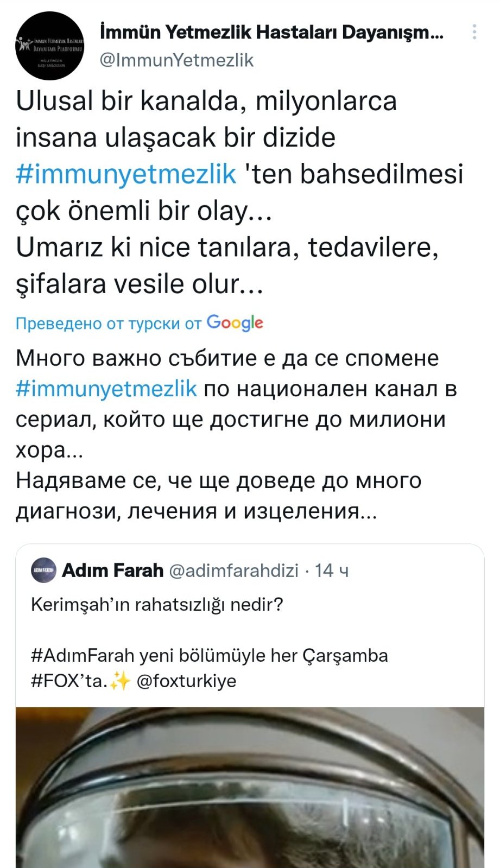The height and width of the screenshot is (868, 500).
Task: Tap #immunyetmezlik hashtag in the Turkish tweet
Action: click(x=126, y=174)
